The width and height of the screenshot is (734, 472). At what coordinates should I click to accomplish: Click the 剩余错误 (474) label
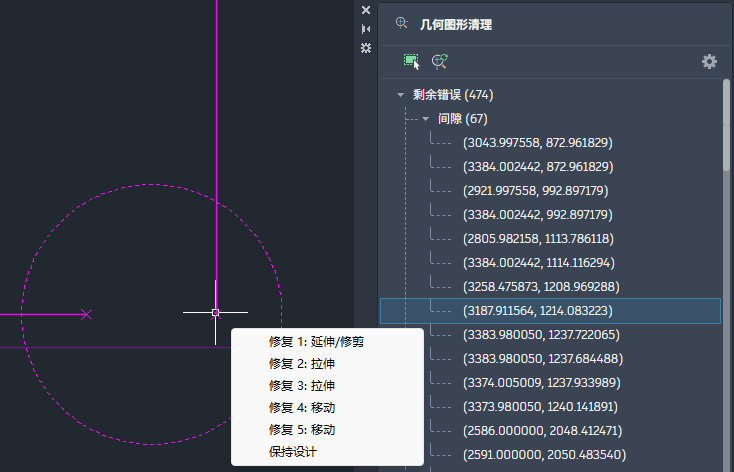[453, 95]
